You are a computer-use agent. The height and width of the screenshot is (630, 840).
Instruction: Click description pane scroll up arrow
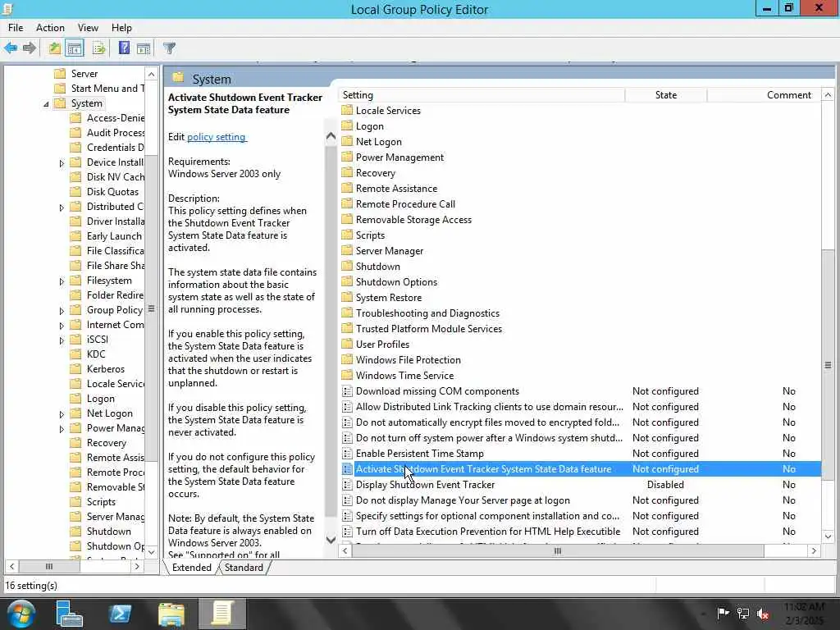coord(331,136)
